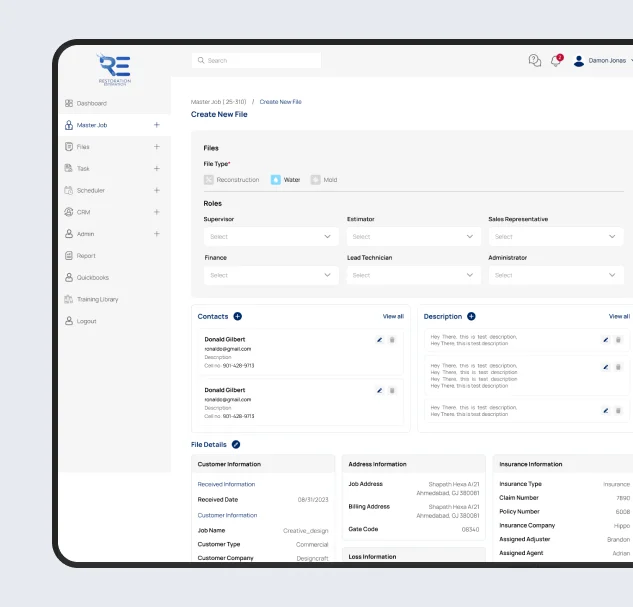Open the Sales Representative dropdown

[x=556, y=237]
